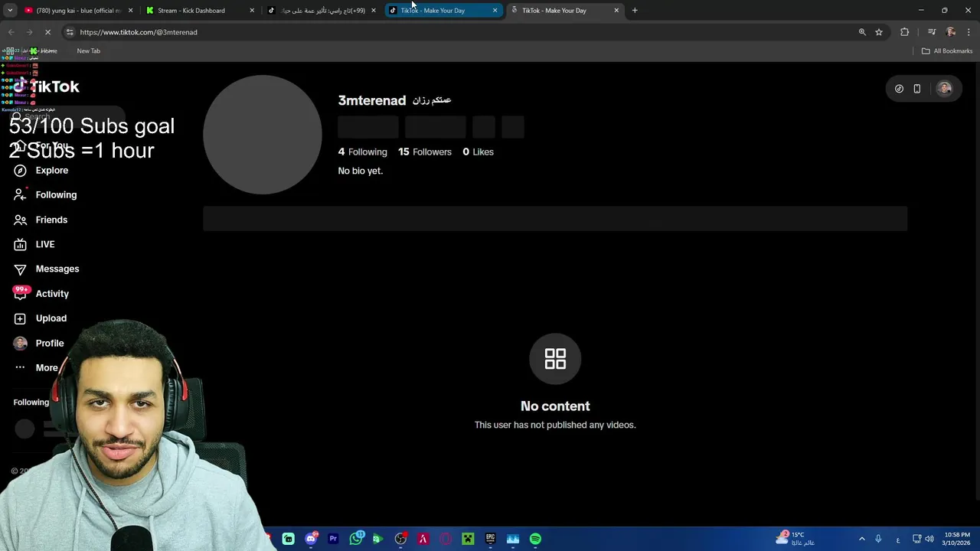Open Discord from the taskbar
Image resolution: width=980 pixels, height=551 pixels.
point(311,539)
